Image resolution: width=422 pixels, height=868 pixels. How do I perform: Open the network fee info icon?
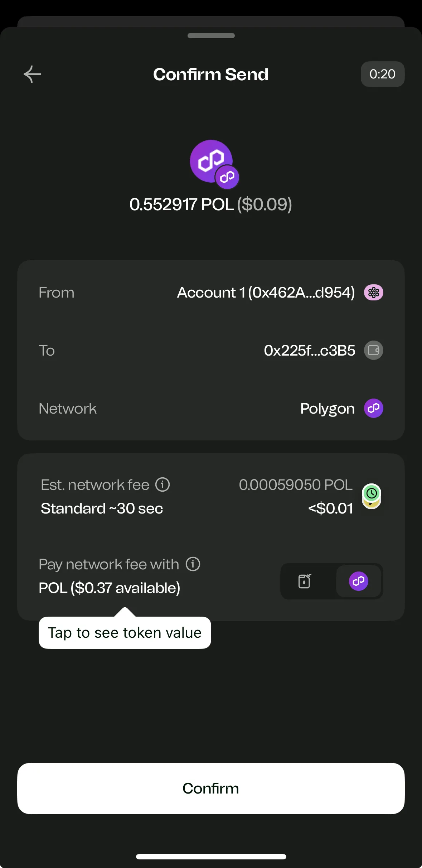click(163, 484)
